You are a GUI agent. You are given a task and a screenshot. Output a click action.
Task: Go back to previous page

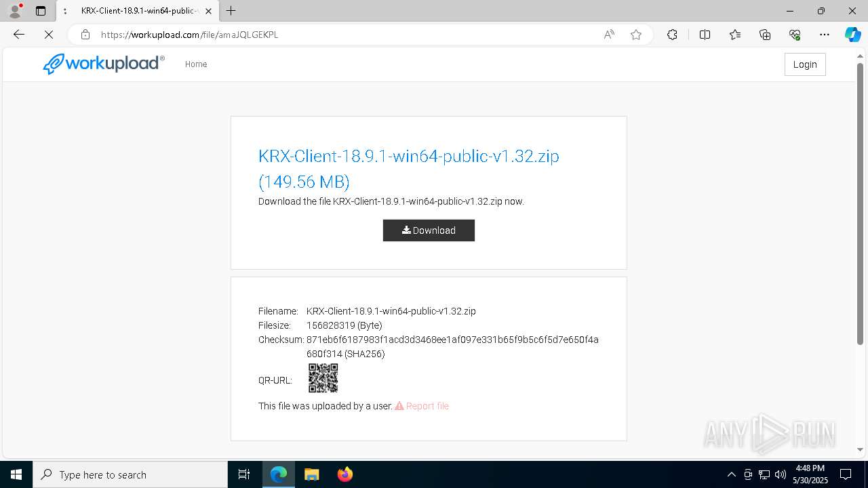(x=19, y=35)
